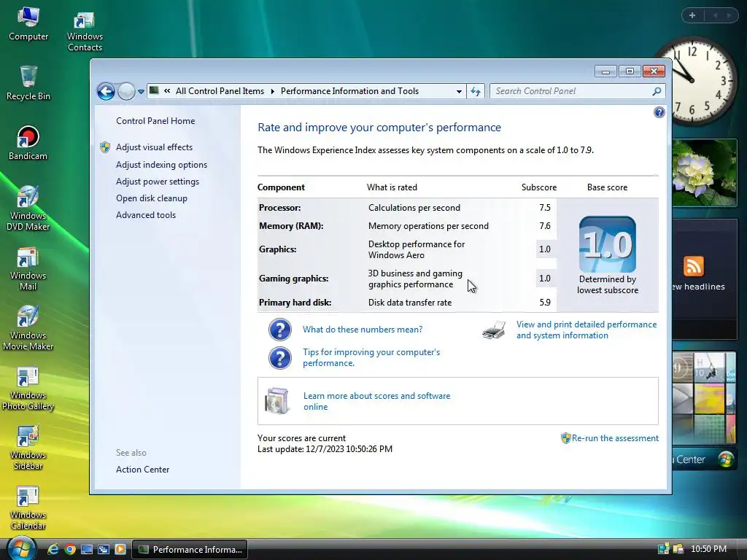Open Advanced tools
The image size is (747, 560).
[x=146, y=215]
